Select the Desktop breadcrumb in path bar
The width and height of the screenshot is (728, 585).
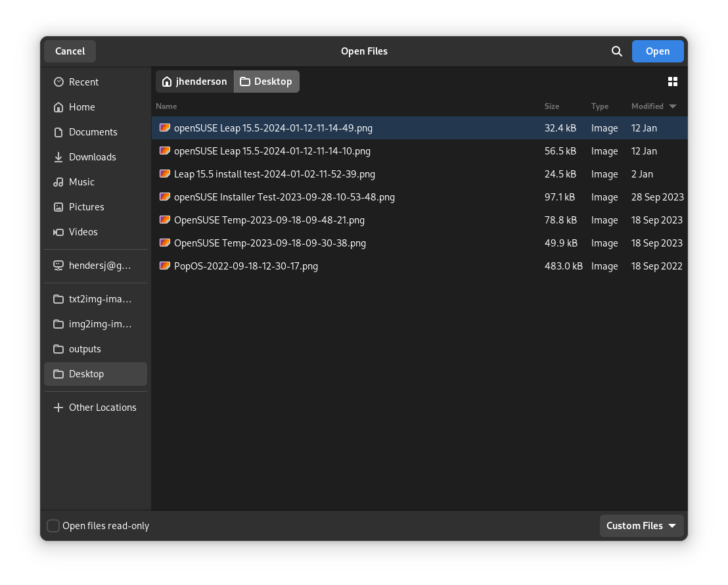coord(266,81)
